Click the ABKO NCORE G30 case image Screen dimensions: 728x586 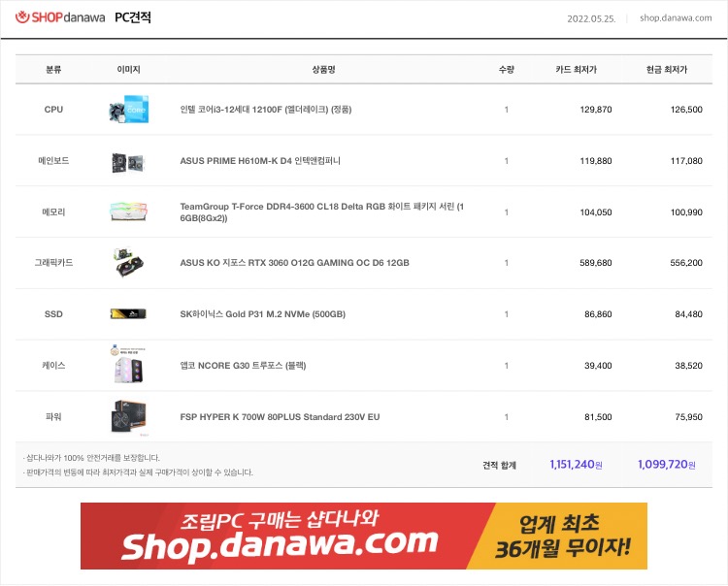pos(128,365)
